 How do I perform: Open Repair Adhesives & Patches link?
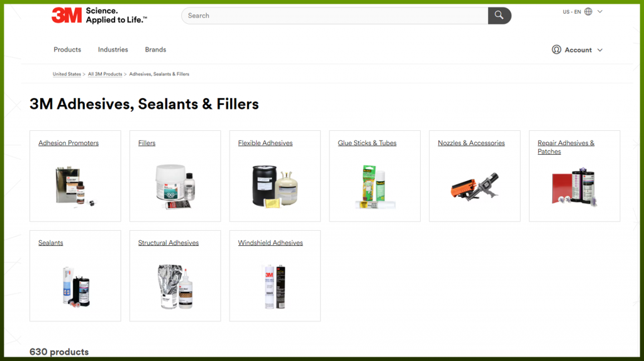565,147
